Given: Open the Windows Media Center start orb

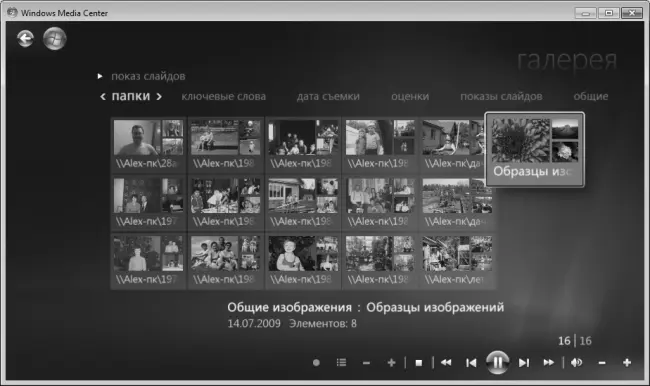Looking at the screenshot, I should (x=55, y=39).
